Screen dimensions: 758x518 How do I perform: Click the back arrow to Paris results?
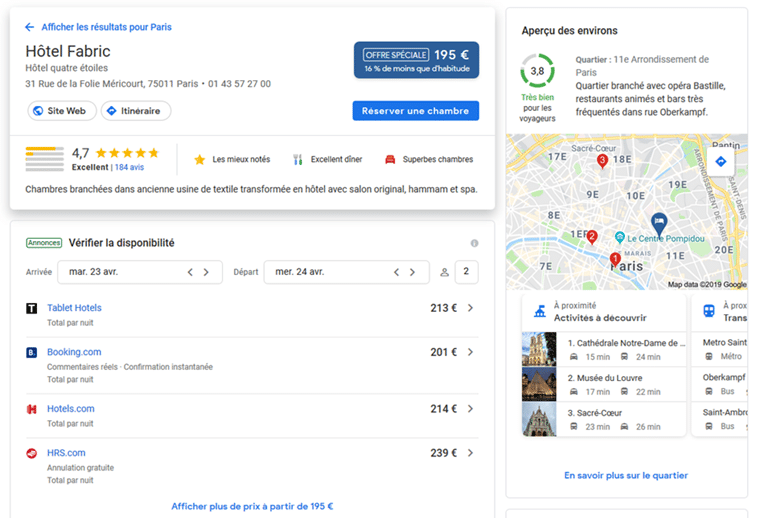click(x=30, y=27)
